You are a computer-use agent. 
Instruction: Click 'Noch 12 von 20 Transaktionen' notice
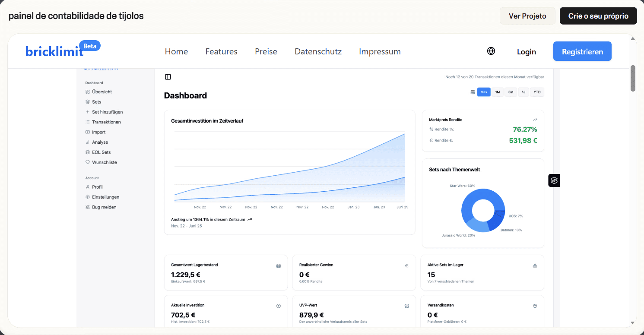tap(495, 77)
